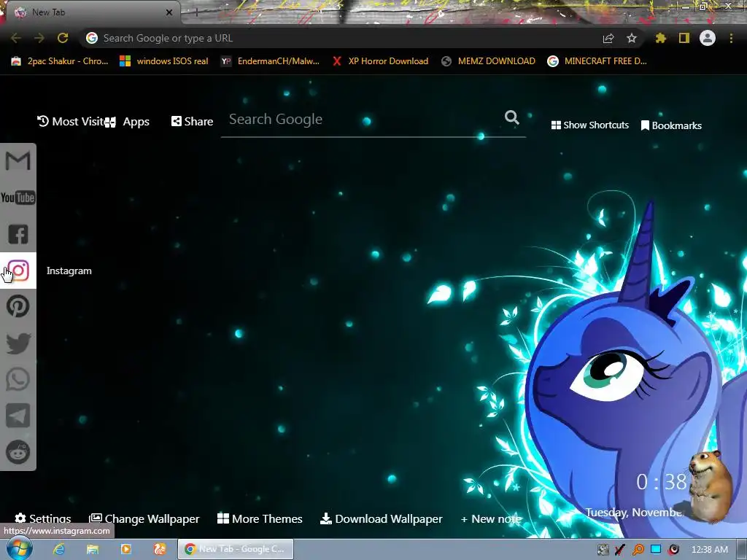This screenshot has width=747, height=560.
Task: Open Gmail from the sidebar
Action: point(18,161)
